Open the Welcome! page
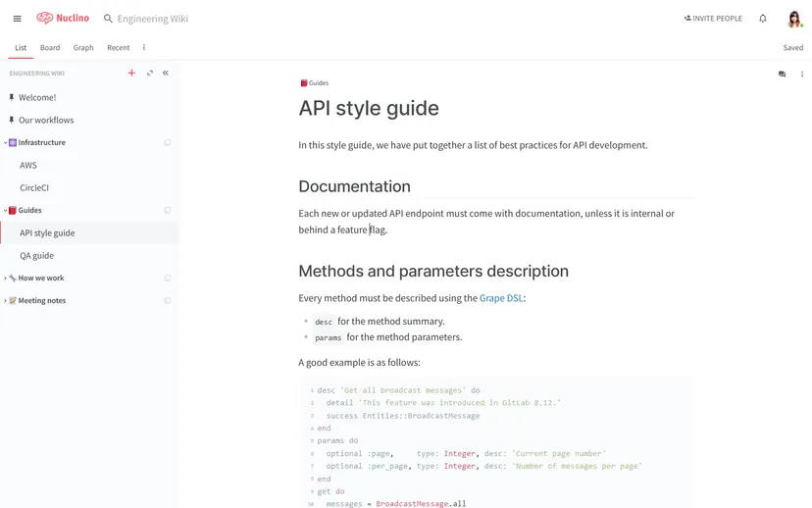The height and width of the screenshot is (508, 812). coord(37,97)
